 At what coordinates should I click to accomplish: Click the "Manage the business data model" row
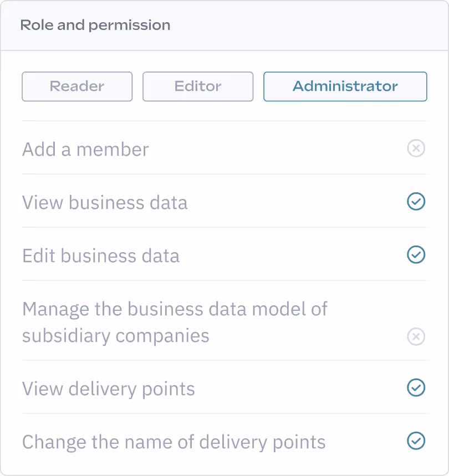[x=175, y=321]
